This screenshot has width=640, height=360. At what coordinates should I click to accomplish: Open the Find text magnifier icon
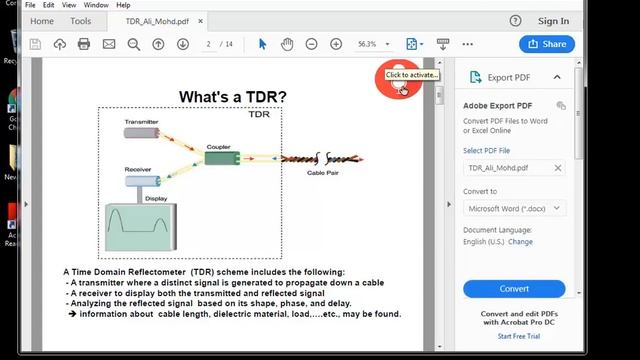click(133, 44)
